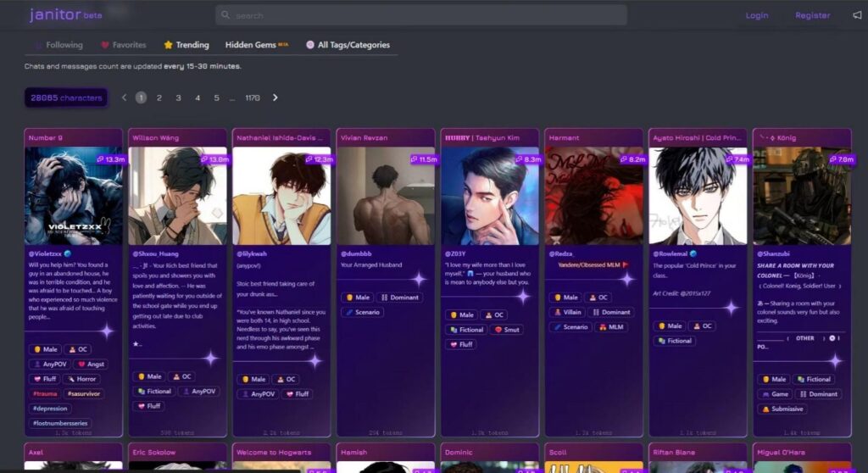Open All Tags/Categories filter
This screenshot has width=868, height=473.
pos(348,45)
